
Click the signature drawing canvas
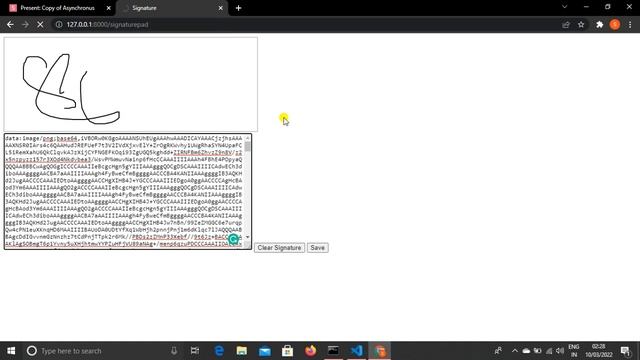(131, 84)
